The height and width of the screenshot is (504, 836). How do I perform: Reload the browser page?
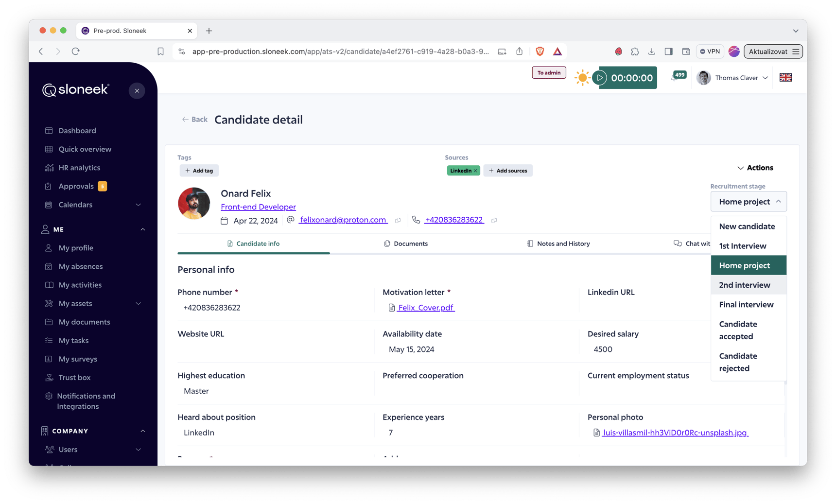pyautogui.click(x=75, y=52)
